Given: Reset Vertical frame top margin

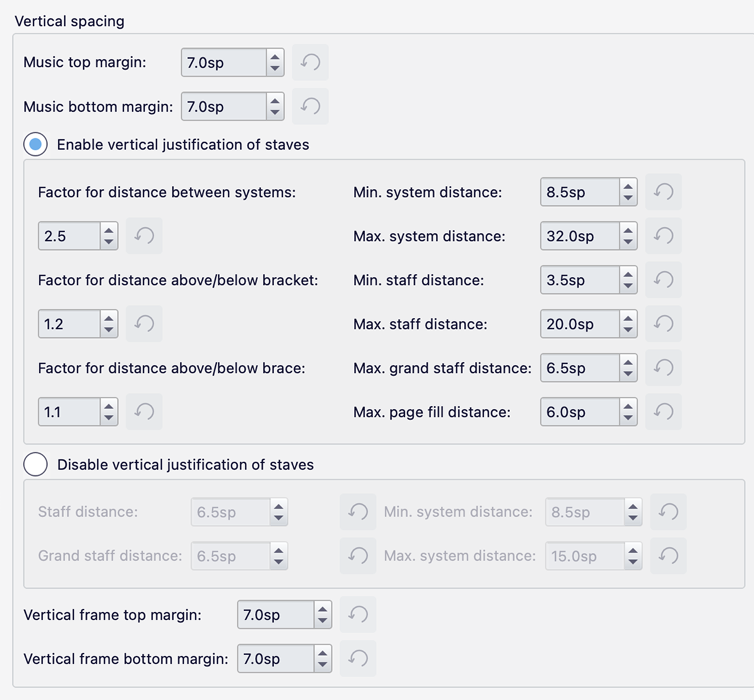Looking at the screenshot, I should click(x=358, y=614).
